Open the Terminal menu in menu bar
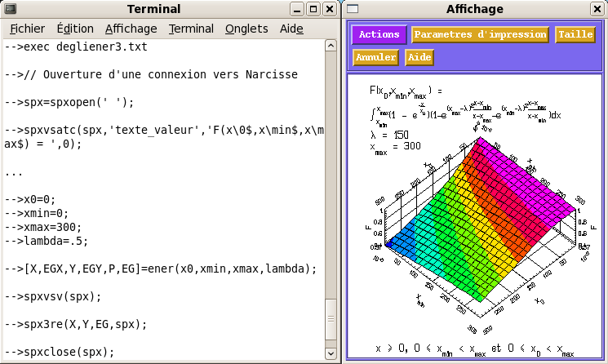Image resolution: width=608 pixels, height=364 pixels. coord(191,29)
